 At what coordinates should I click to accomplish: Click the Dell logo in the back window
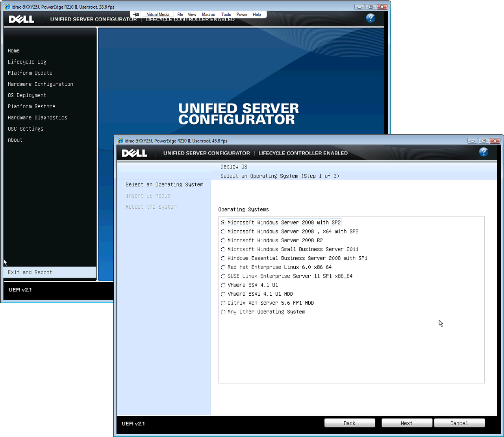[22, 19]
